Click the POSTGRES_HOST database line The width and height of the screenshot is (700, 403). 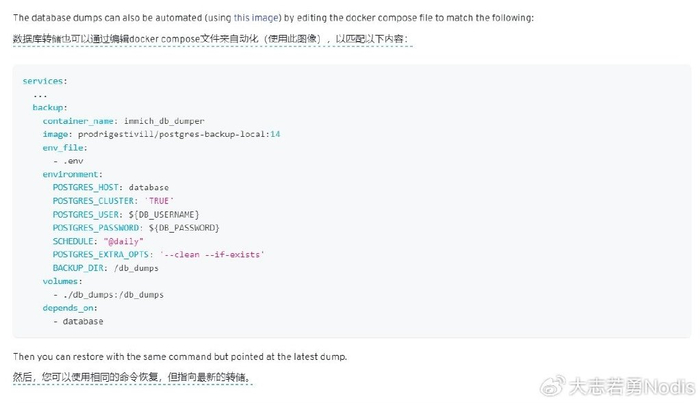click(110, 187)
